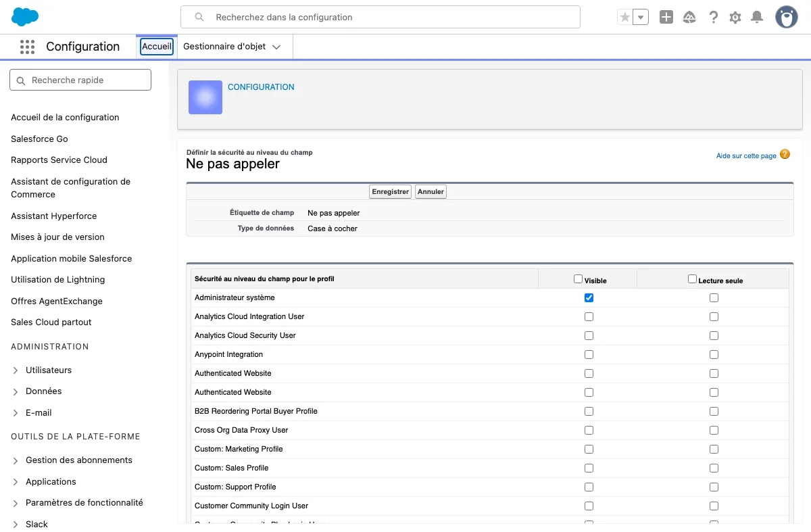Open the notifications bell
The image size is (811, 532).
click(757, 18)
